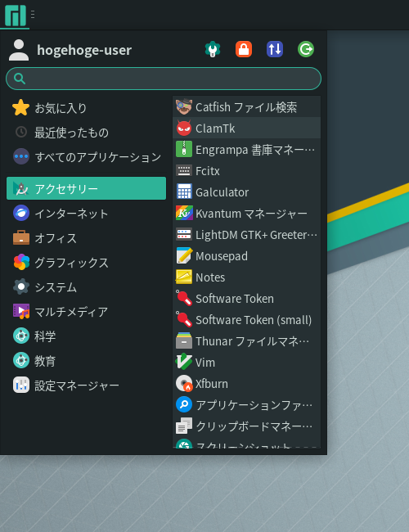Open the Galculator calculator icon
The height and width of the screenshot is (532, 409).
(x=184, y=192)
